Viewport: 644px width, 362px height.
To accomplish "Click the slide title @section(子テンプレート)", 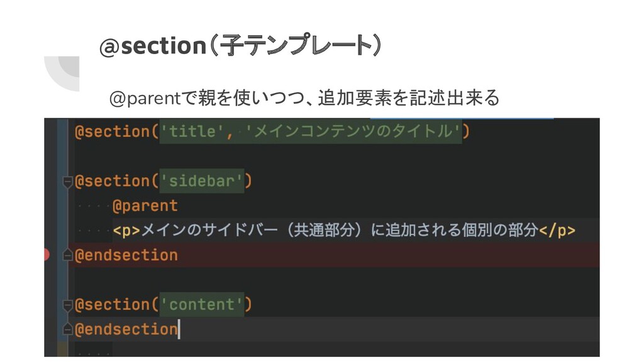I will [241, 45].
